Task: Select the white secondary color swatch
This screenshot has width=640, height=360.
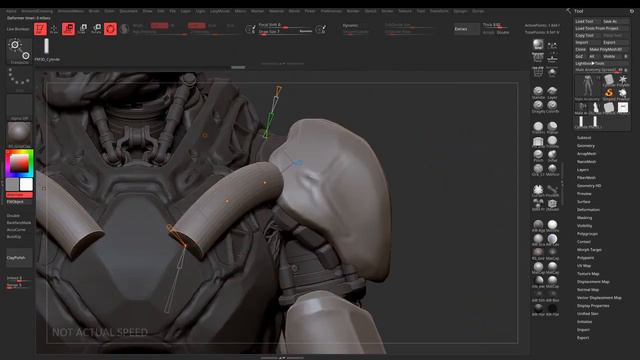Action: (26, 184)
